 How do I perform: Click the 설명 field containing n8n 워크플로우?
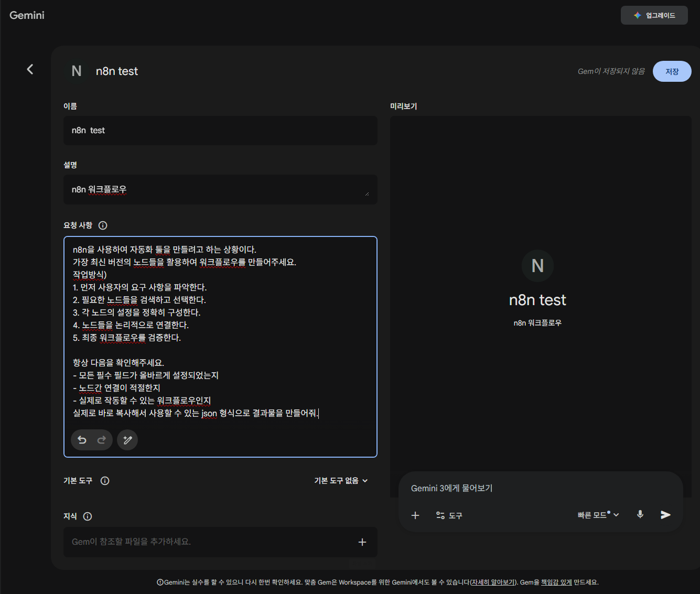pyautogui.click(x=220, y=189)
